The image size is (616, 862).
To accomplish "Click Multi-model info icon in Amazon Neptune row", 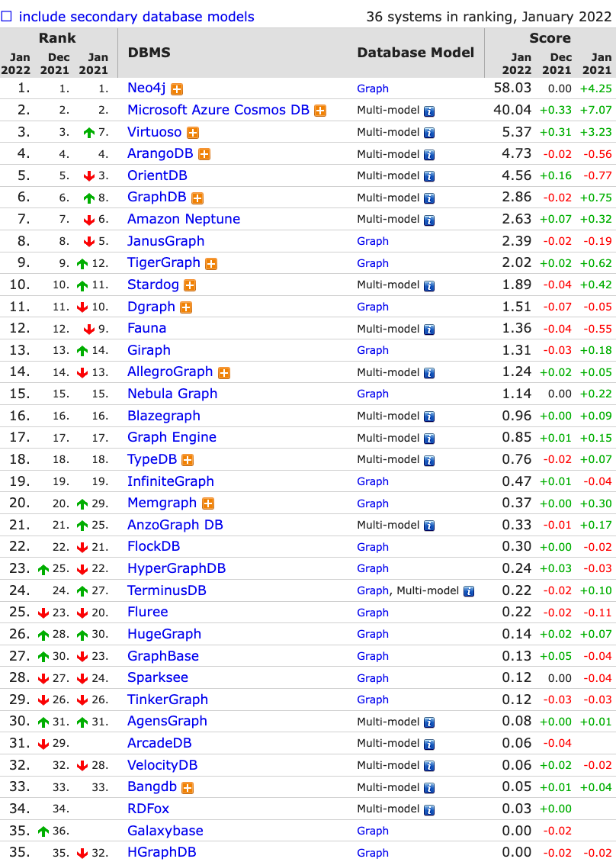I will 429,220.
